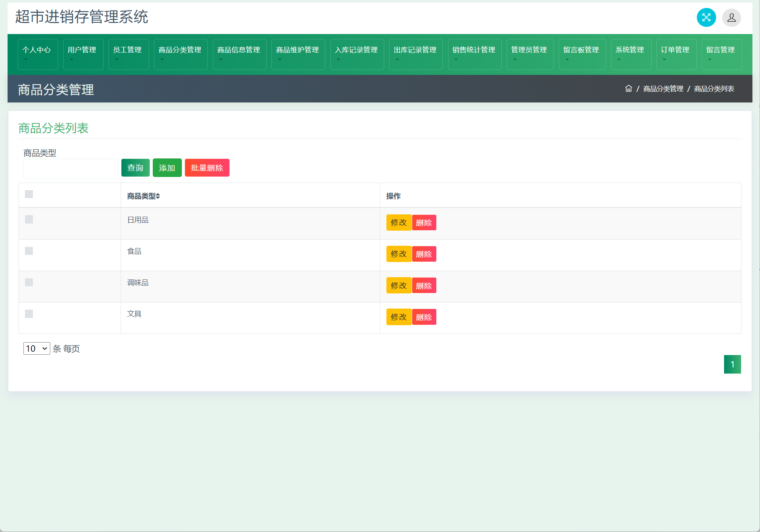The width and height of the screenshot is (760, 532).
Task: Click the yellow 修改 button for 调味品
Action: pos(399,285)
